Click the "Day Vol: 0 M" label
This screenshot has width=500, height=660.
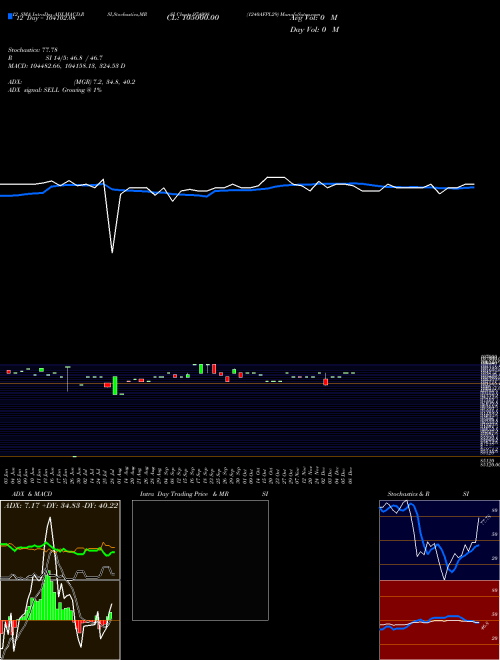pyautogui.click(x=314, y=30)
